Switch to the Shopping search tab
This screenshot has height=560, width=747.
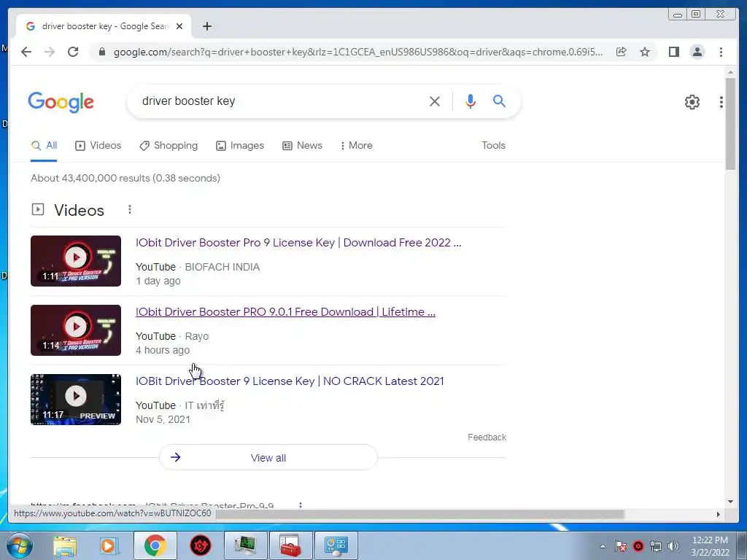pyautogui.click(x=169, y=146)
